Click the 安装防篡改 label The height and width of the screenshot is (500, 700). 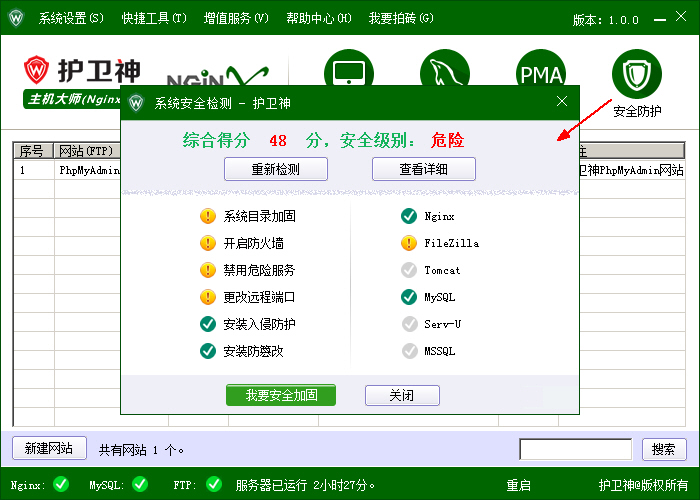tap(254, 351)
